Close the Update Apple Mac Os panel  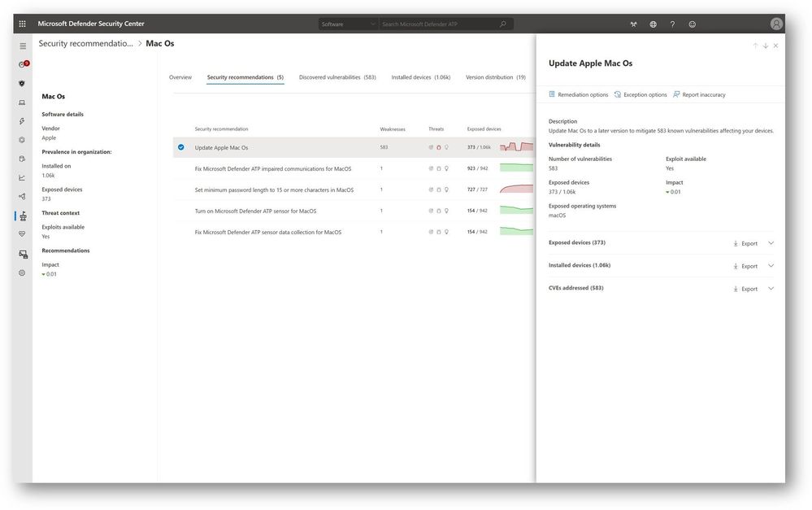775,46
